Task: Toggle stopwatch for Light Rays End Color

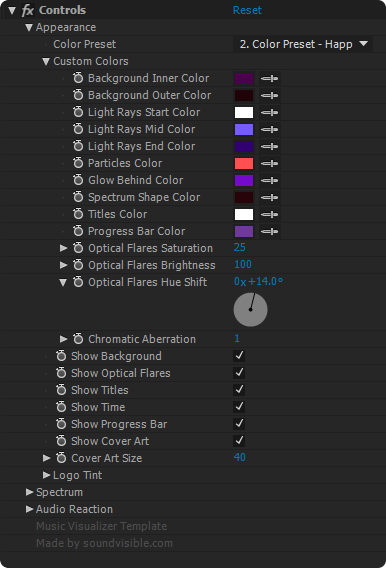Action: pos(78,146)
